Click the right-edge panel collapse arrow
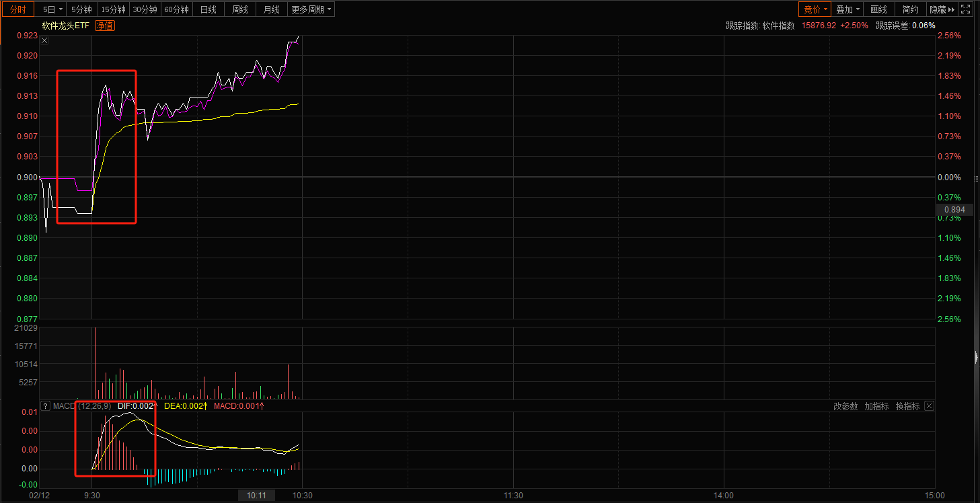The image size is (980, 503). click(x=976, y=357)
